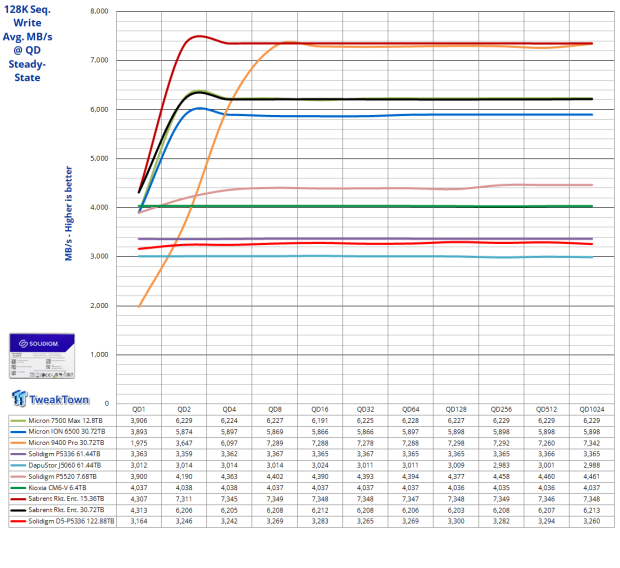Click the Micron 7500 Max 12.8TB legend swatch

click(18, 421)
